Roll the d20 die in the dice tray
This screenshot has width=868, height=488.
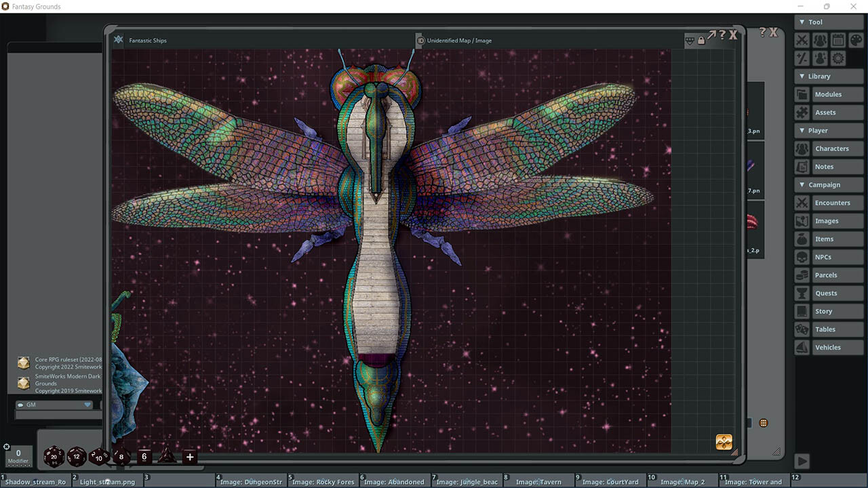pyautogui.click(x=53, y=457)
